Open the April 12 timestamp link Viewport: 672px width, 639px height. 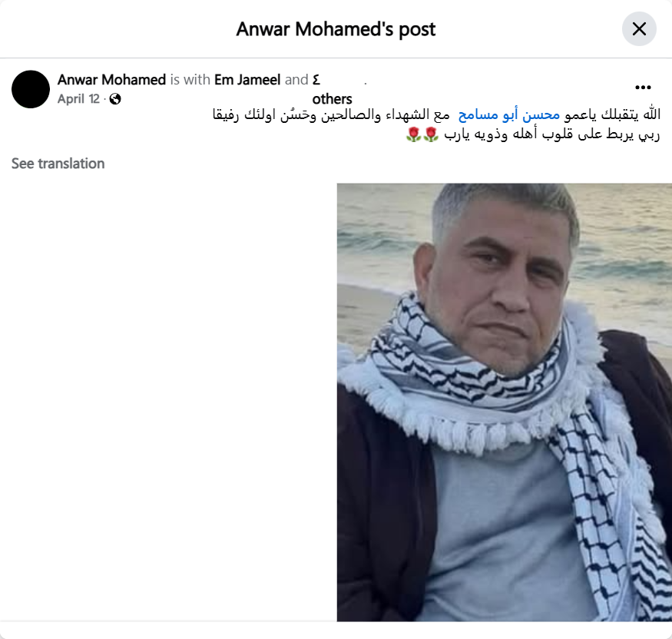(78, 99)
